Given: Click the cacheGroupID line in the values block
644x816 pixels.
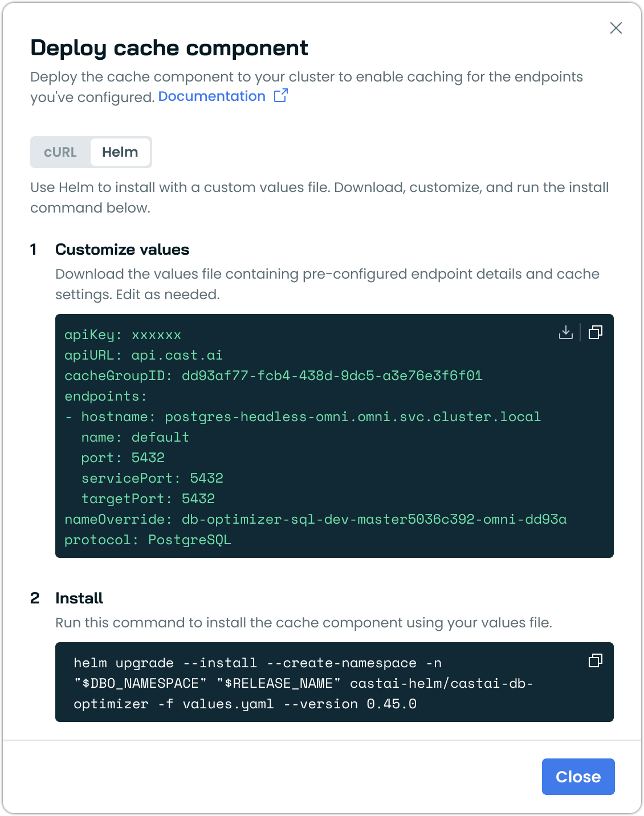Looking at the screenshot, I should [x=273, y=376].
